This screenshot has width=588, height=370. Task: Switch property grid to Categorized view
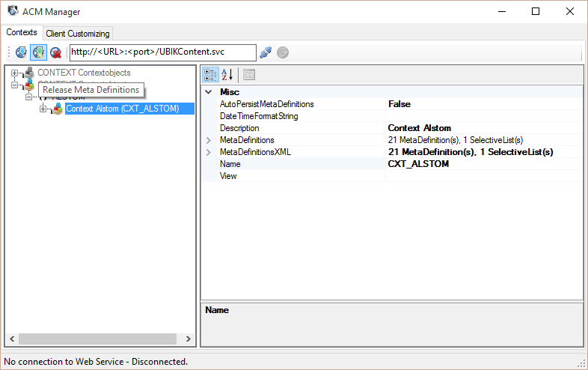pos(210,74)
